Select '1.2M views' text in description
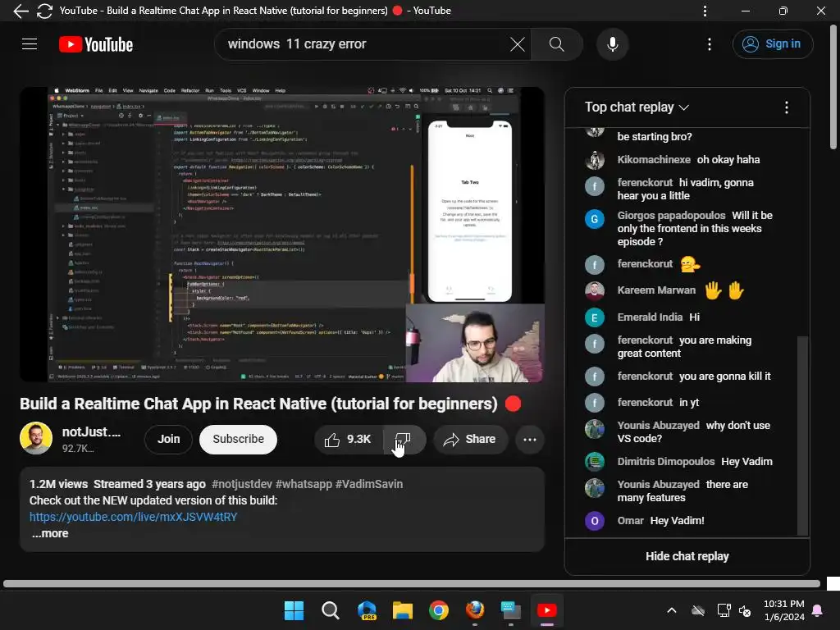The width and height of the screenshot is (840, 630). point(58,484)
